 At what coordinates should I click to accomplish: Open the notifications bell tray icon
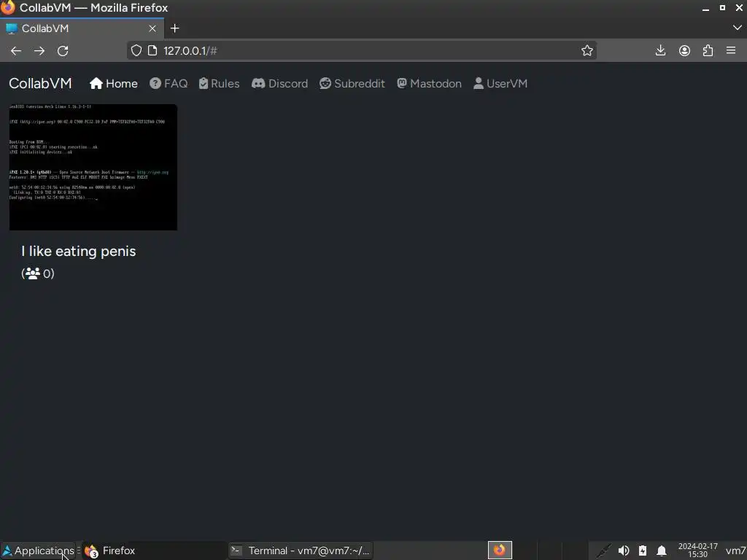[661, 551]
